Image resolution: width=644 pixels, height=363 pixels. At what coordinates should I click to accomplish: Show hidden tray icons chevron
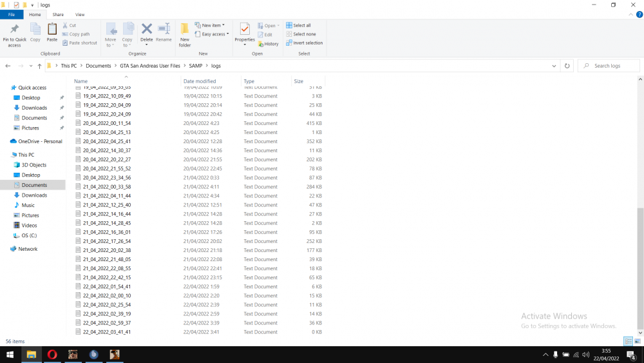tap(545, 355)
